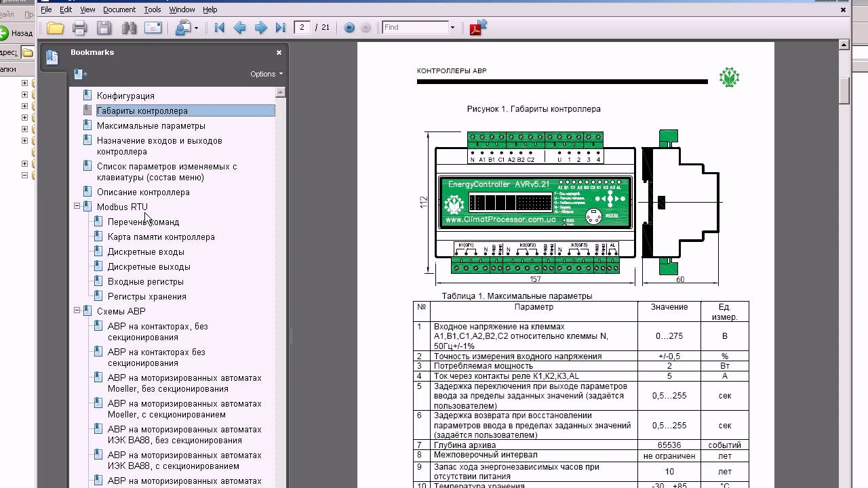Open the Регистры хранения bookmark
The width and height of the screenshot is (868, 488).
click(146, 296)
